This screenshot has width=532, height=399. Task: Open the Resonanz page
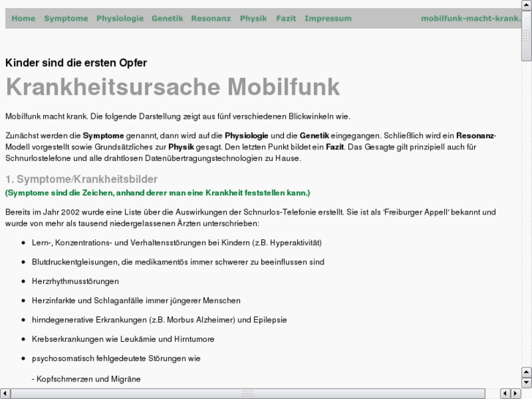[211, 18]
